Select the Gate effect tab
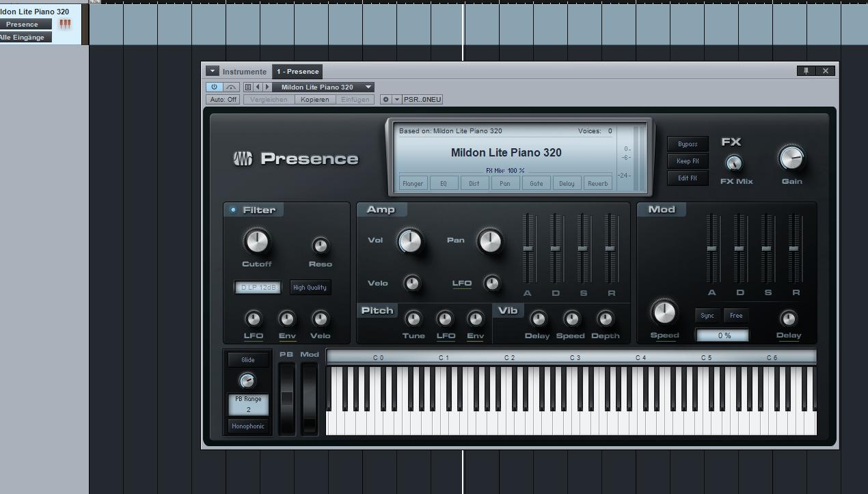This screenshot has height=494, width=868. (537, 183)
